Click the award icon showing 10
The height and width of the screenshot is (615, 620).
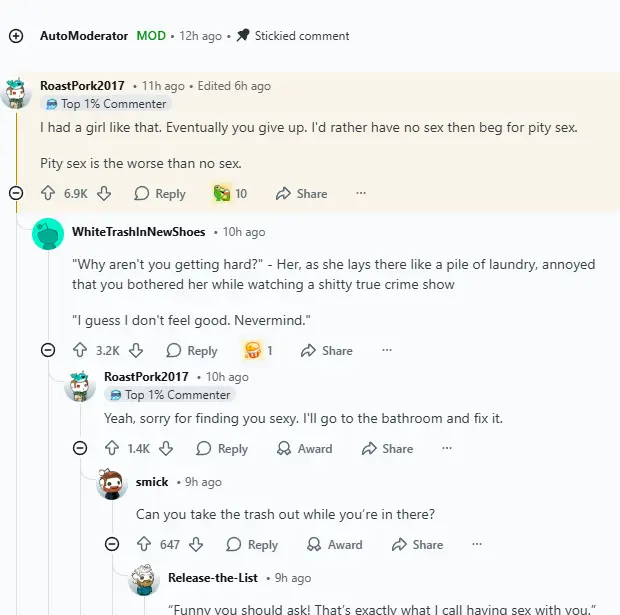[x=222, y=193]
